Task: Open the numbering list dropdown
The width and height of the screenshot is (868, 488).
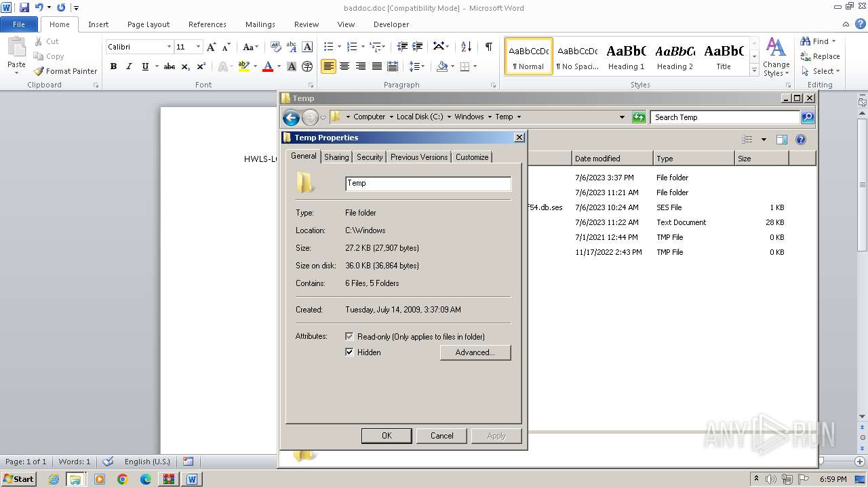Action: [363, 47]
